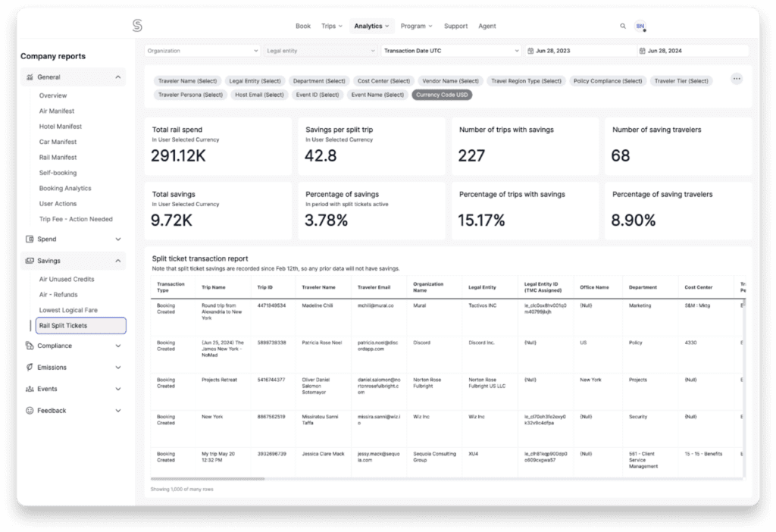Open the Trips top menu
This screenshot has width=776, height=532.
[x=332, y=26]
